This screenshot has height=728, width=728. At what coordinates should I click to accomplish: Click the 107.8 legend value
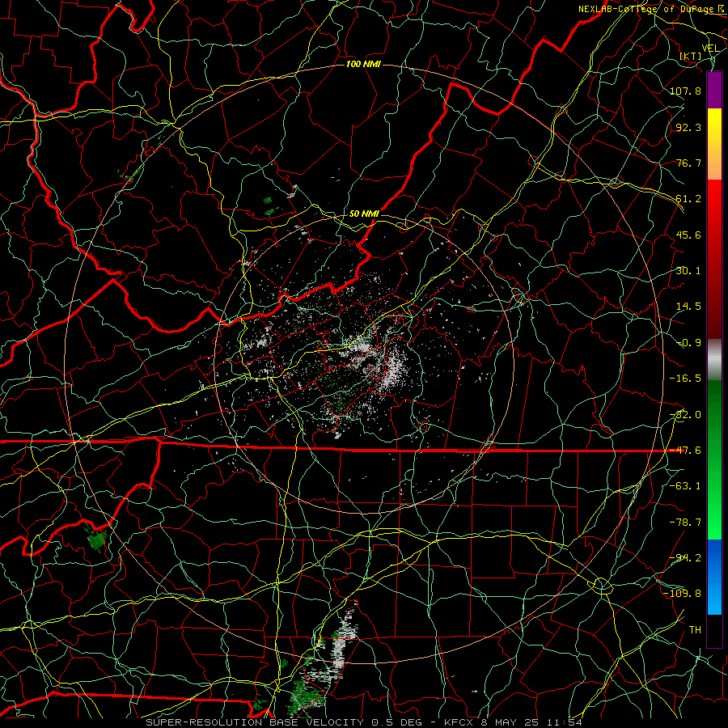[x=685, y=91]
